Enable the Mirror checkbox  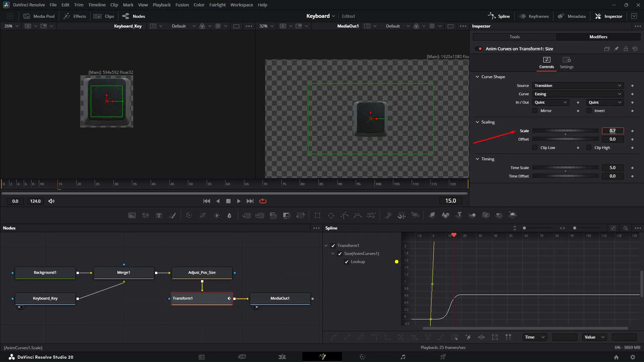[x=535, y=111]
